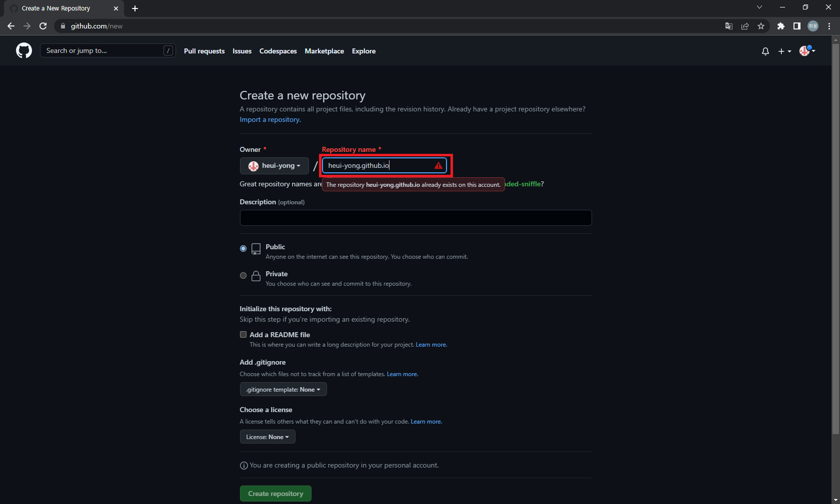Viewport: 840px width, 504px height.
Task: Open a new browser tab
Action: point(135,8)
